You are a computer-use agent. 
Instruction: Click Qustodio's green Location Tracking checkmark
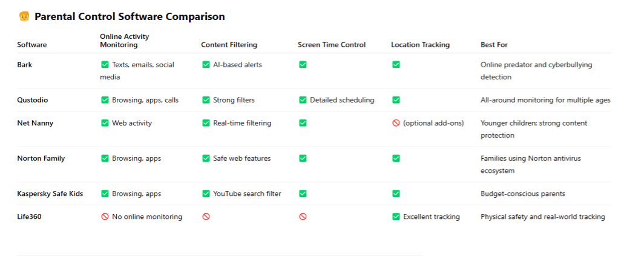(x=396, y=100)
